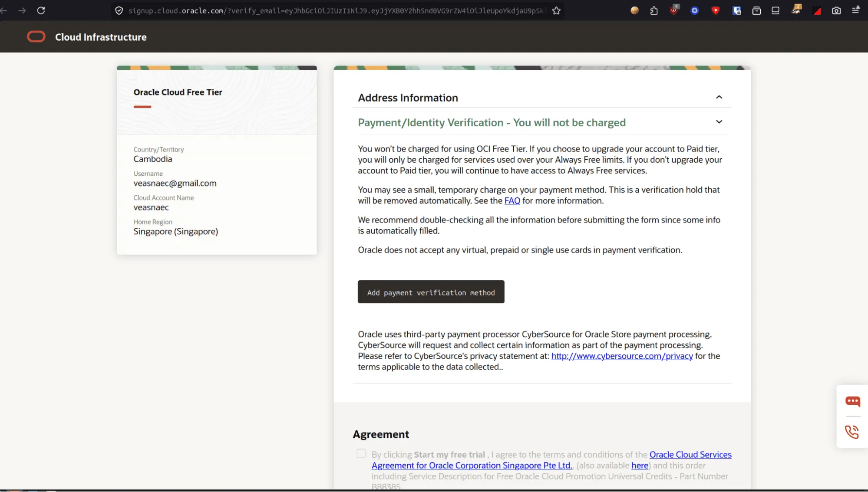This screenshot has height=492, width=868.
Task: Click the Oracle Cloud Free Tier title
Action: (x=178, y=92)
